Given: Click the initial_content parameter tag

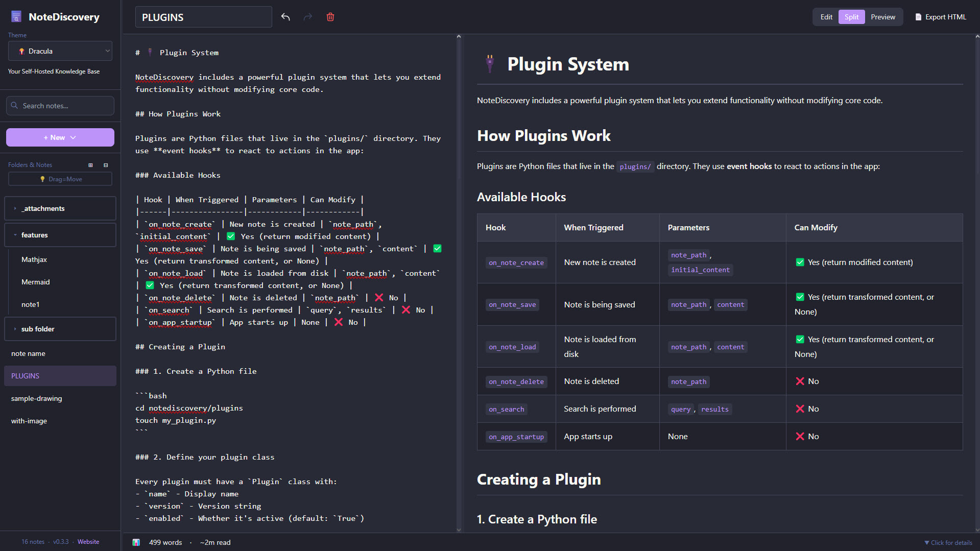Looking at the screenshot, I should tap(700, 270).
